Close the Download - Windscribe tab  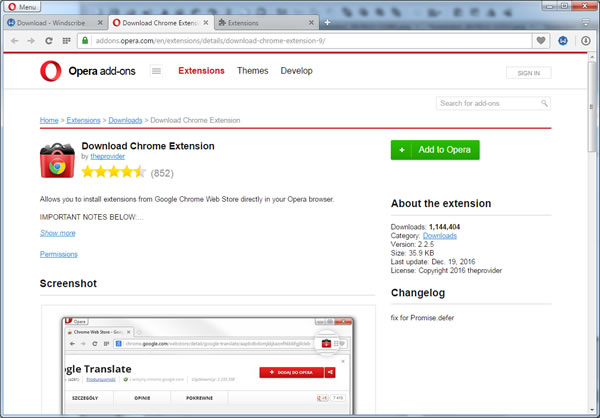[100, 23]
